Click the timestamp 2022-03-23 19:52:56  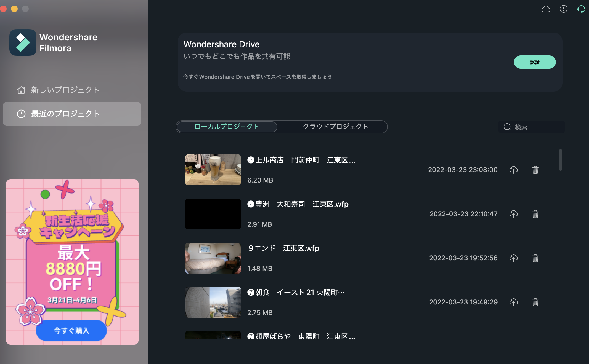(463, 258)
